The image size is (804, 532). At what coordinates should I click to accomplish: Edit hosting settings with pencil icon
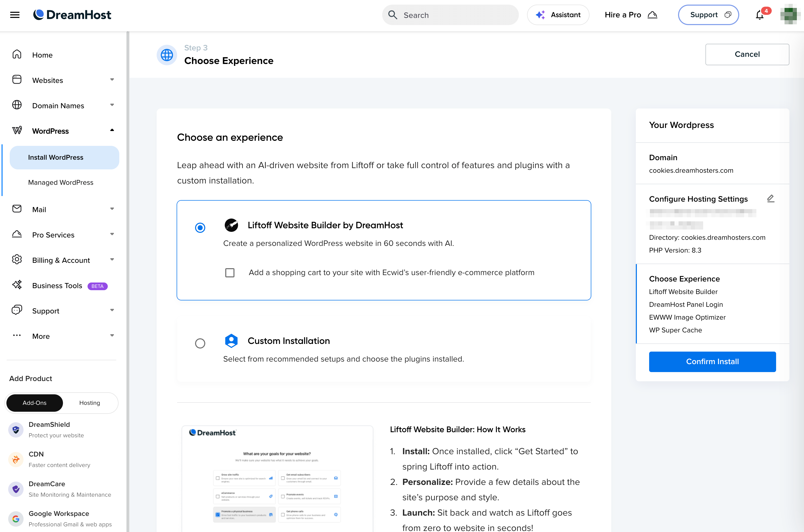tap(770, 199)
